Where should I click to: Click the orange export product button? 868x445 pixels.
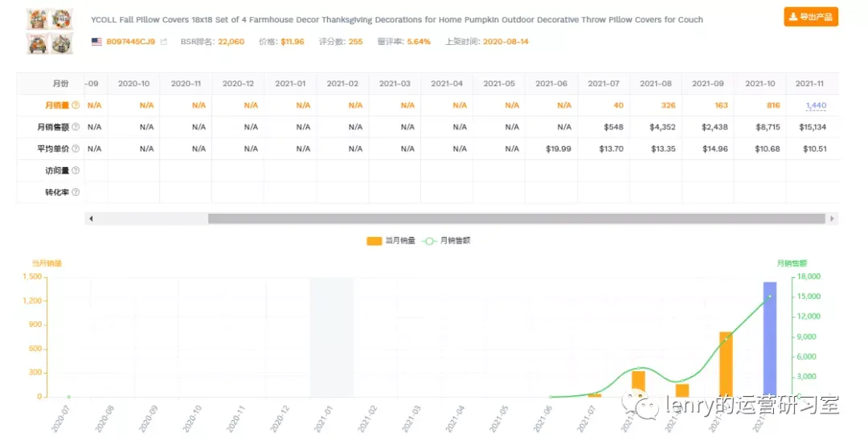pyautogui.click(x=811, y=17)
